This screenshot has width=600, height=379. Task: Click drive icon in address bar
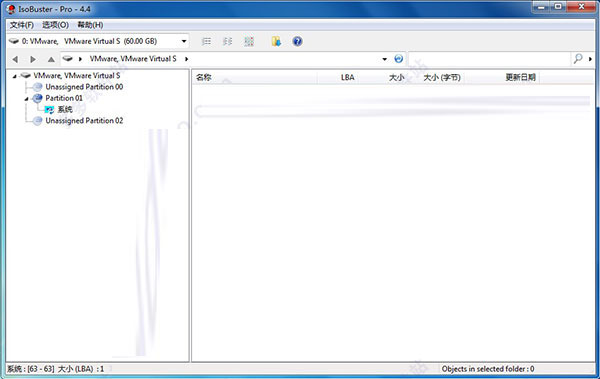[68, 59]
